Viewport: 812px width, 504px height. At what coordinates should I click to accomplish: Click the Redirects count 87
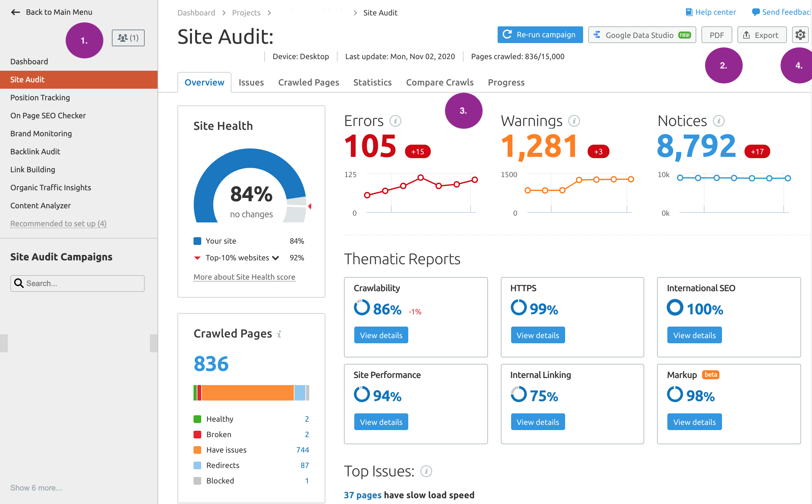pos(305,465)
